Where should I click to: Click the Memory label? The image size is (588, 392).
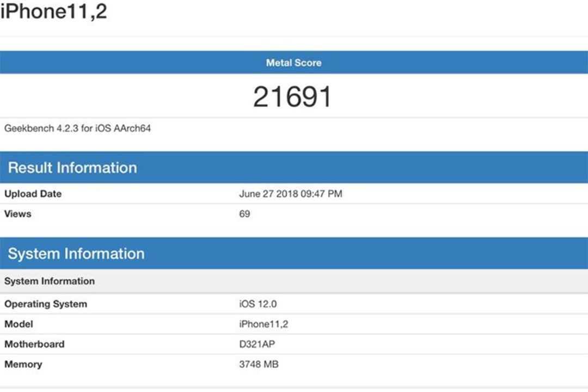pyautogui.click(x=23, y=364)
